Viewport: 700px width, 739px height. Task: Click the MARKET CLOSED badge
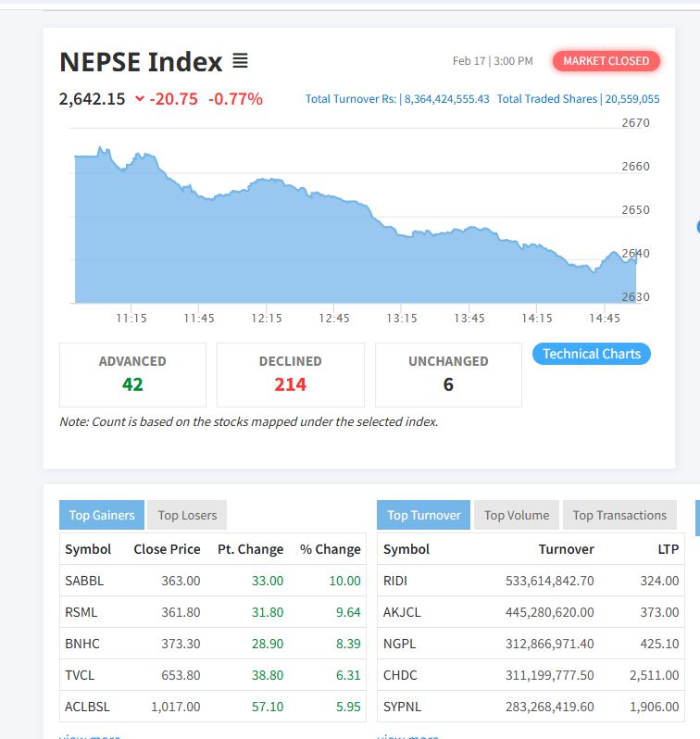click(606, 61)
